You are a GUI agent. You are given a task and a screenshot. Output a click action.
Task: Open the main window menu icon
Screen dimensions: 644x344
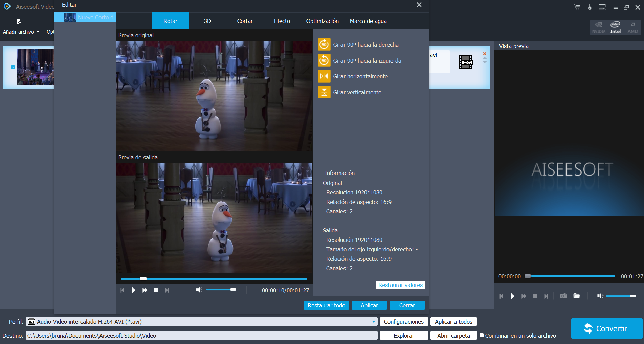pyautogui.click(x=602, y=7)
